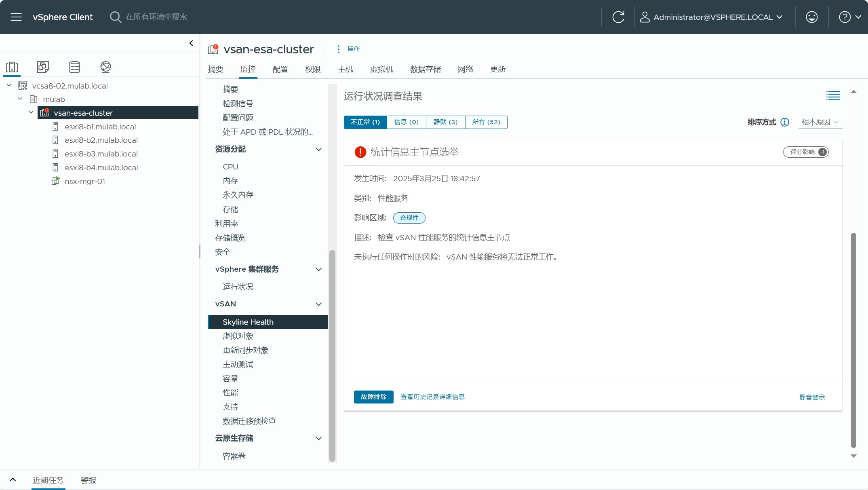Viewport: 868px width, 490px height.
Task: Show All (所有 52) health findings
Action: point(486,122)
